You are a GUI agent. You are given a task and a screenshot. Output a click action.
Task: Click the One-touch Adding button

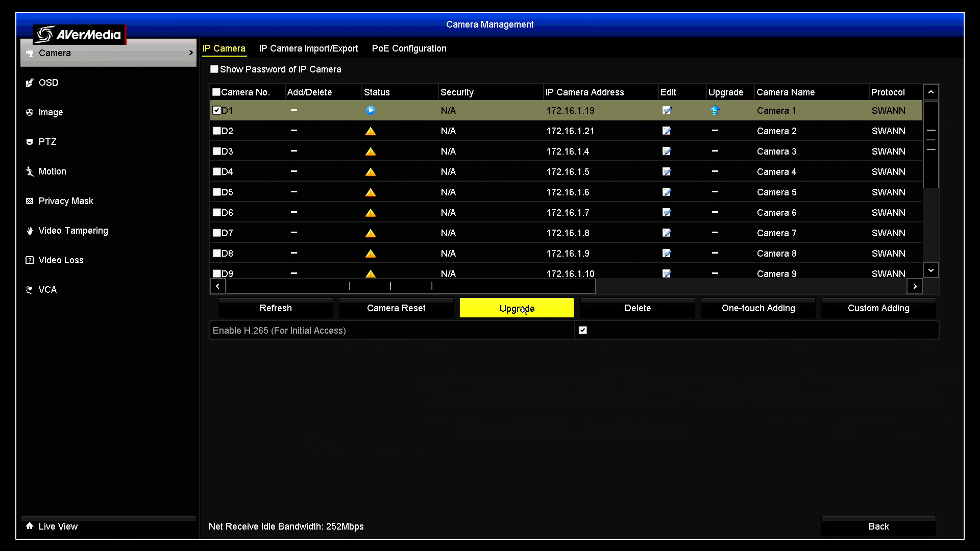point(758,308)
